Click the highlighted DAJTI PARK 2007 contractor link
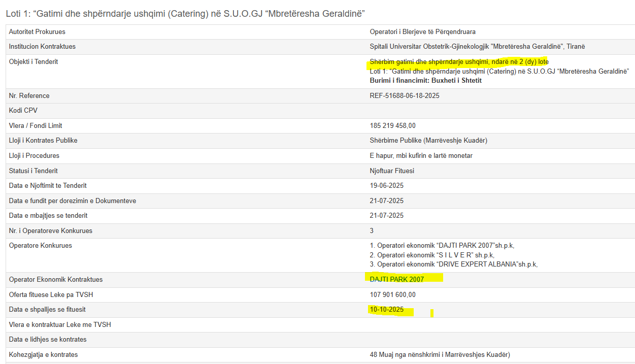Screen dimensions: 635x364 [396, 279]
